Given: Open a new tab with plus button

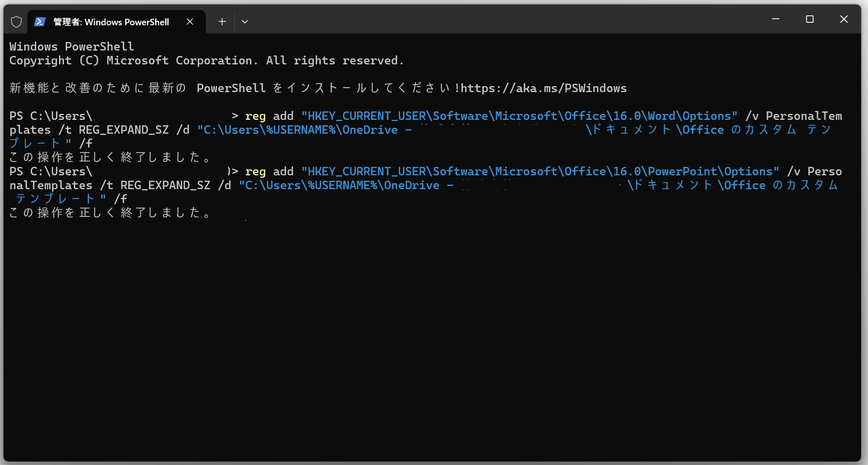Looking at the screenshot, I should coord(222,22).
